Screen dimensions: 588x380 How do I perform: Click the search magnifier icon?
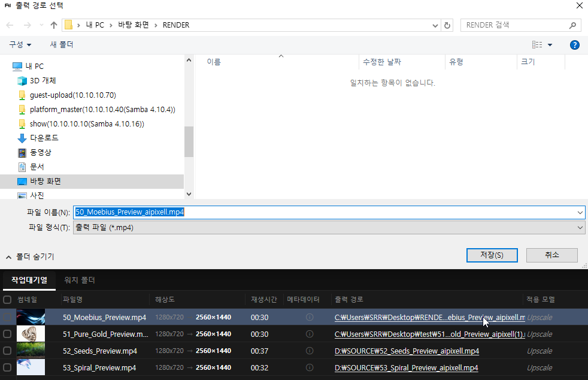click(x=572, y=25)
